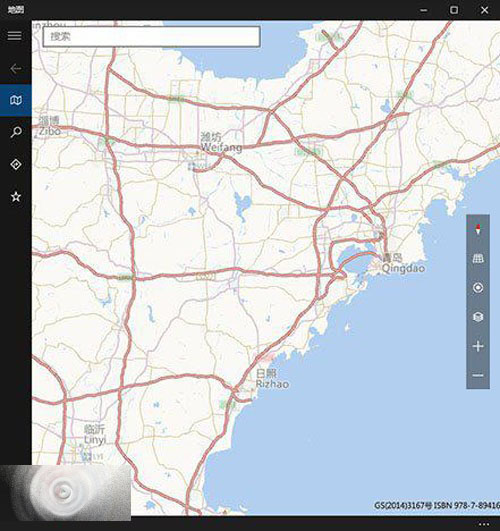Reset map rotation with compass icon
This screenshot has width=500, height=531.
point(478,229)
